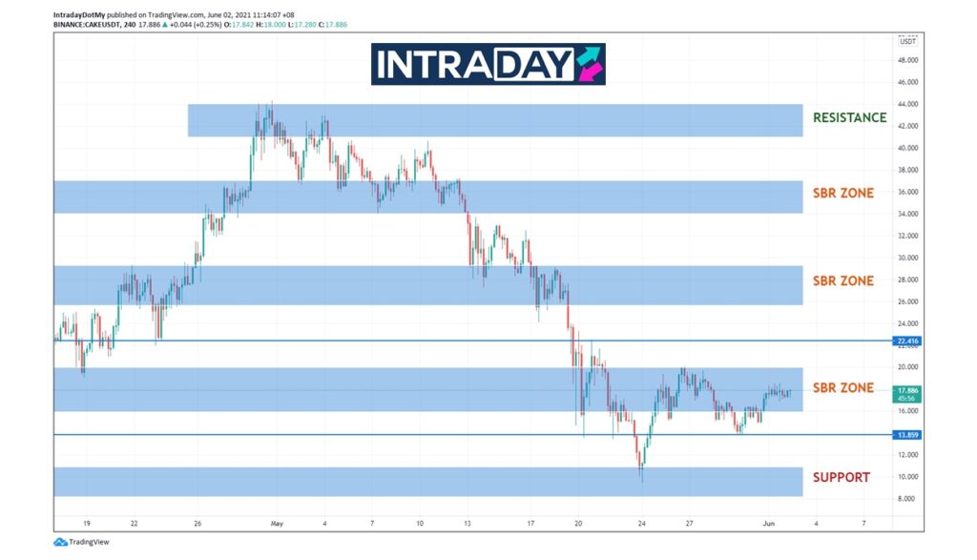Click the RESISTANCE zone label

[849, 118]
